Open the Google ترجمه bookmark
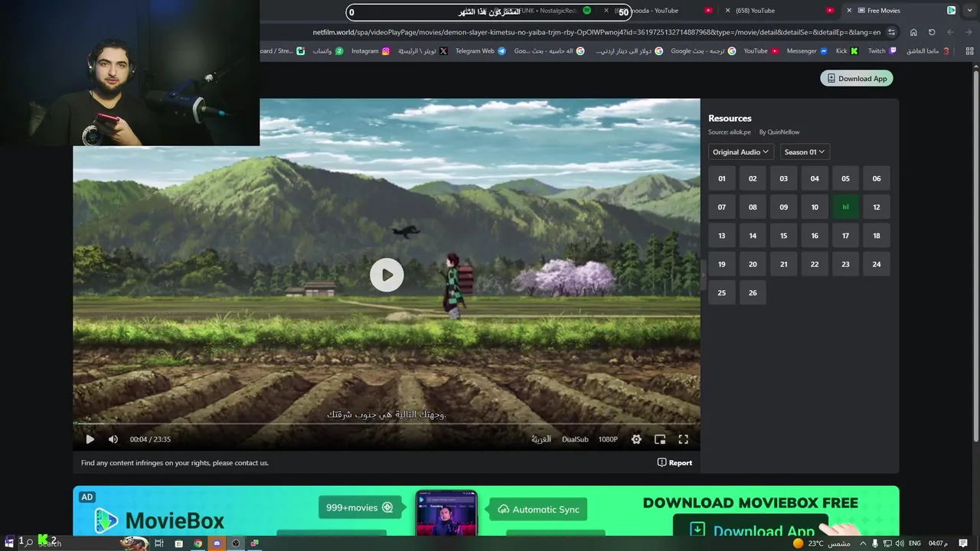The width and height of the screenshot is (980, 551). tap(704, 51)
